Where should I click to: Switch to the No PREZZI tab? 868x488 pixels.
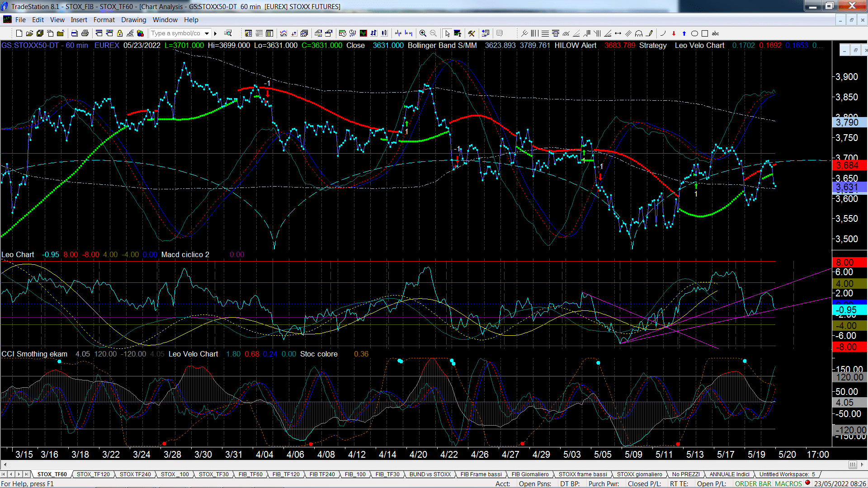[x=686, y=474]
